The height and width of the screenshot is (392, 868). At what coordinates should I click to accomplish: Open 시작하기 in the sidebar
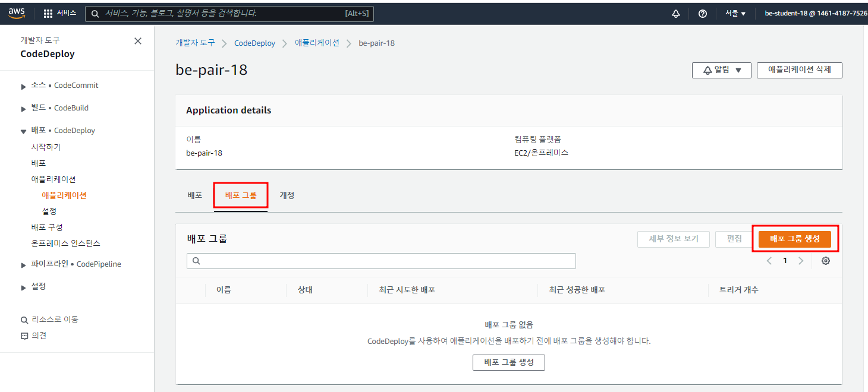pyautogui.click(x=46, y=147)
